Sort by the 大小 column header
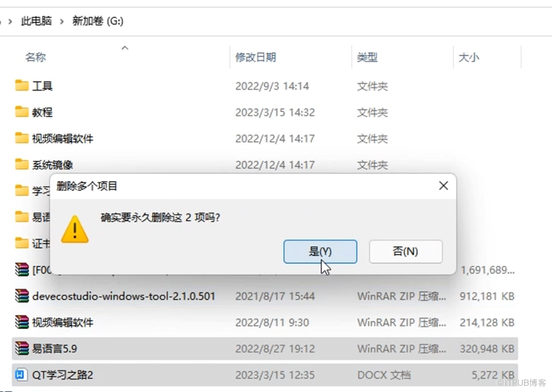The width and height of the screenshot is (552, 392). pos(469,57)
